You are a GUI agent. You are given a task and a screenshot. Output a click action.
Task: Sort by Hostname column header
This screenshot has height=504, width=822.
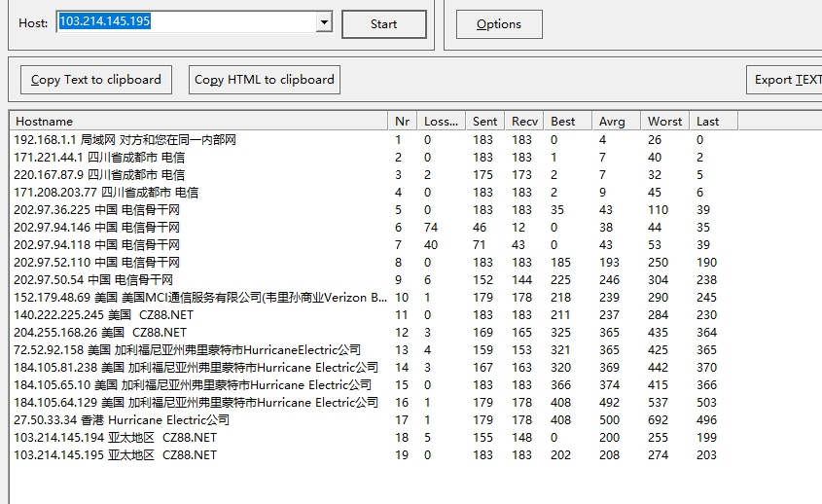[198, 122]
